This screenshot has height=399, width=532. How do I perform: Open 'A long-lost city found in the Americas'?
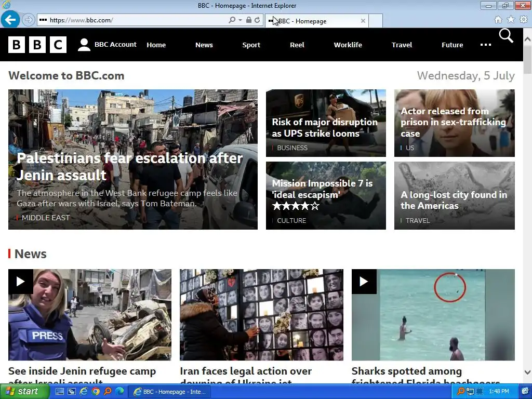coord(454,200)
